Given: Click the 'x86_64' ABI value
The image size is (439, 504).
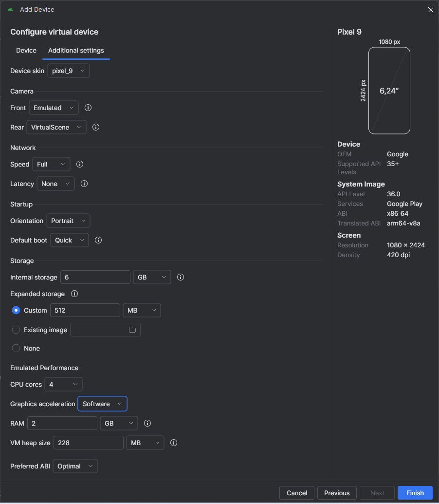Looking at the screenshot, I should pyautogui.click(x=398, y=213).
